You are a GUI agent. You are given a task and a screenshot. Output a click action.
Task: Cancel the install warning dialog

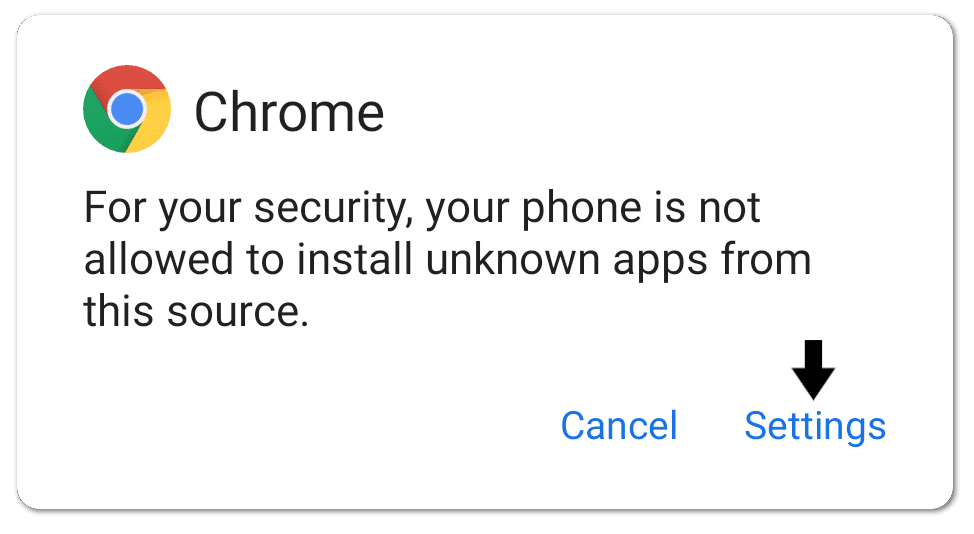coord(619,426)
